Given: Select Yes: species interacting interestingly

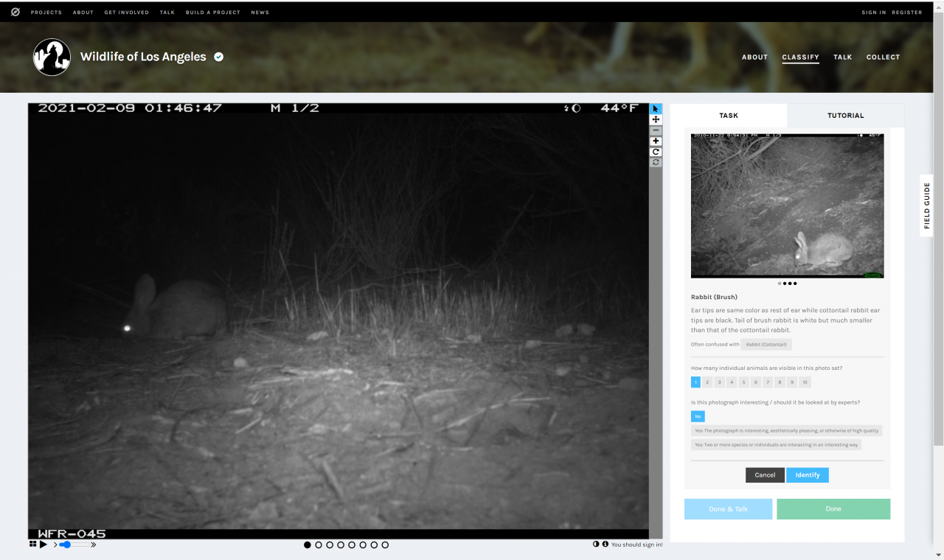Looking at the screenshot, I should 776,444.
